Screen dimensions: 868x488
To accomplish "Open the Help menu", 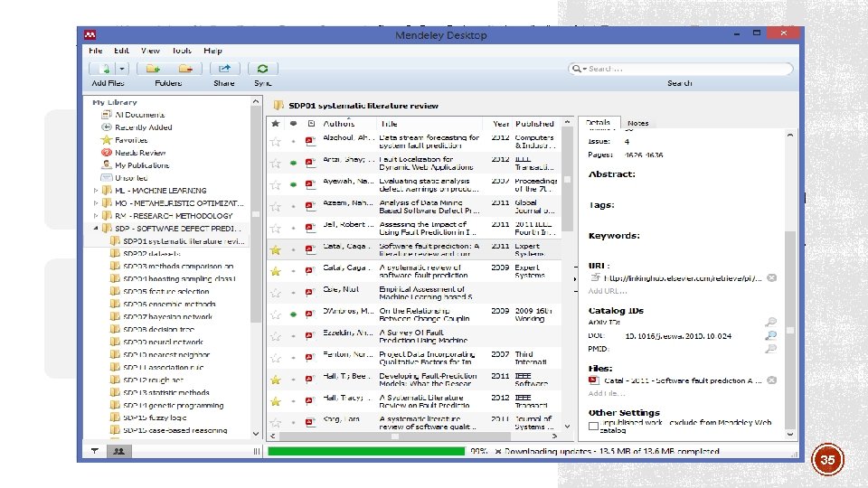I will click(x=212, y=51).
